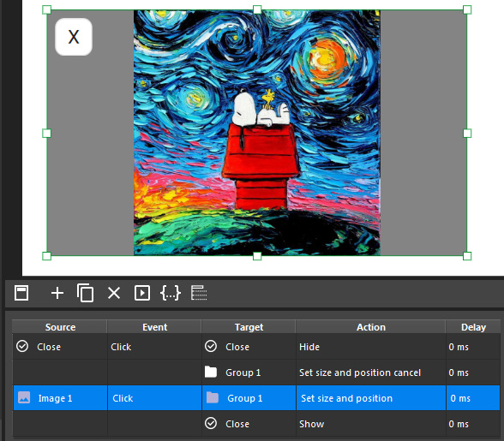The image size is (504, 441).
Task: Open the curly braces script icon
Action: coord(171,293)
